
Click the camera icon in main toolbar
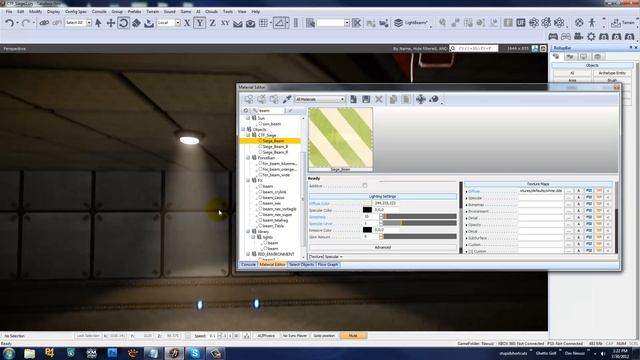(250, 23)
